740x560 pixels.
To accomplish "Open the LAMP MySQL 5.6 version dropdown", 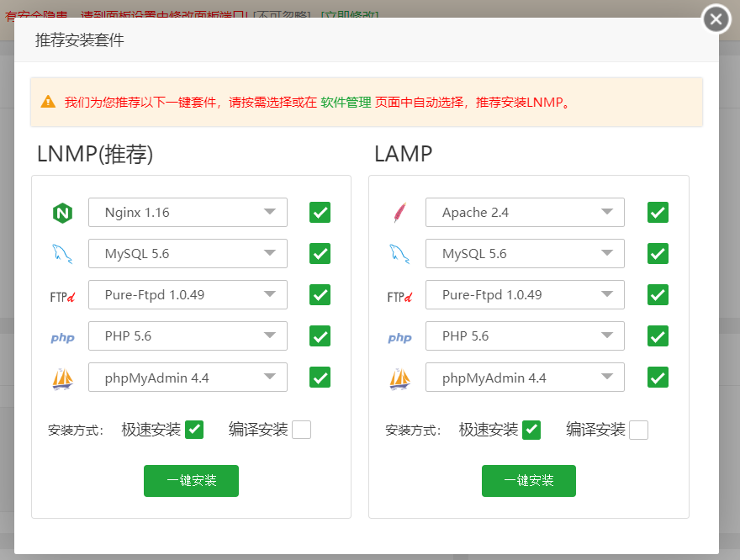I will tap(525, 253).
